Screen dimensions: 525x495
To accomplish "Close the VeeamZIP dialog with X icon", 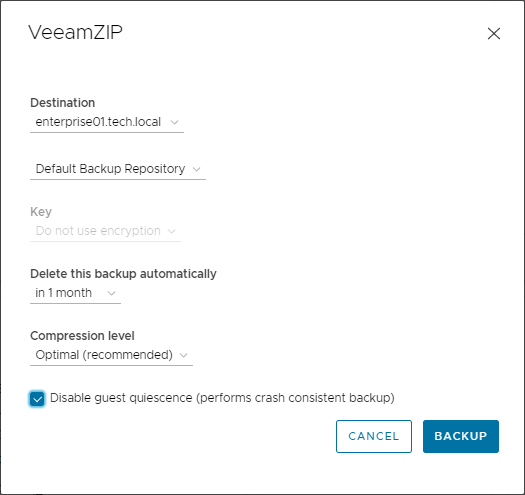I will tap(494, 33).
